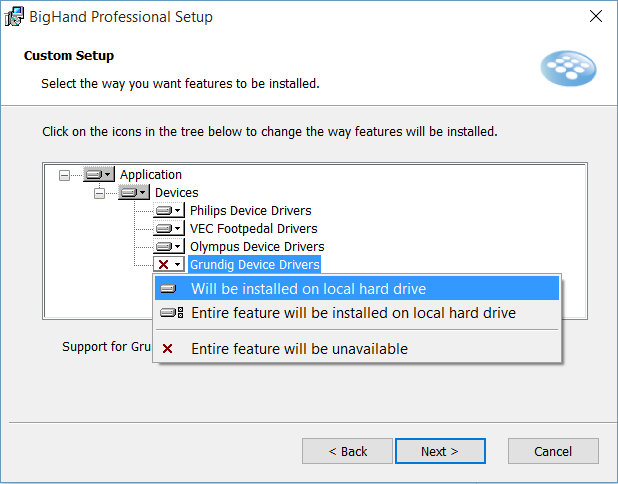Open the Devices feature install icon
Screen dimensions: 618x484
134,193
